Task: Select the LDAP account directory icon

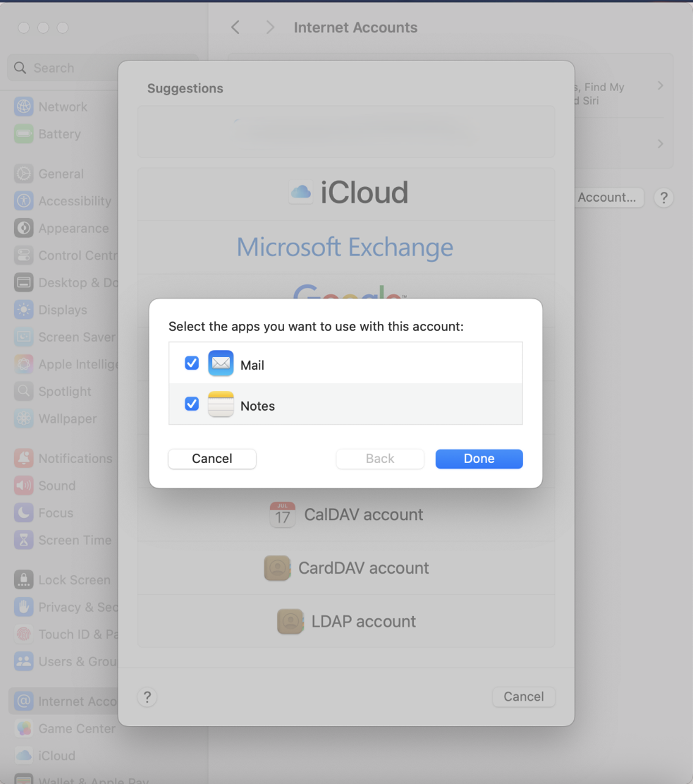Action: pos(290,621)
